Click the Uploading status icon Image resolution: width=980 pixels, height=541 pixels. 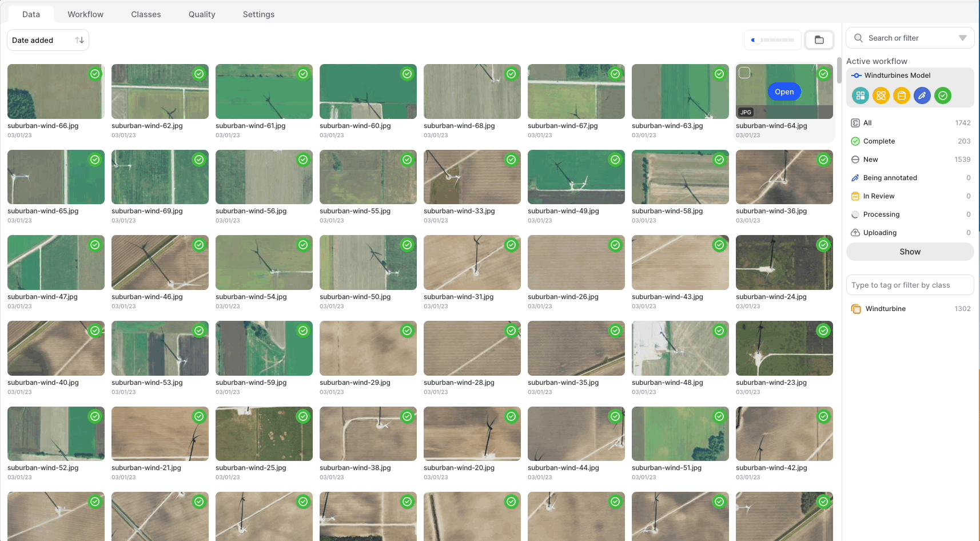[x=855, y=233]
